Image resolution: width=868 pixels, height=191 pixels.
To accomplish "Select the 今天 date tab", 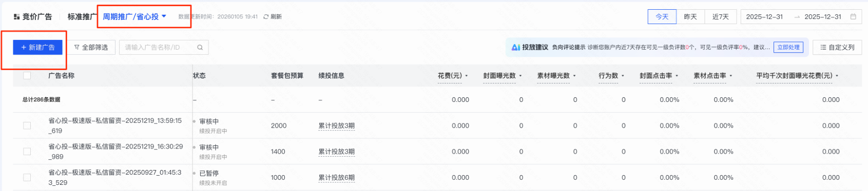I will [662, 17].
